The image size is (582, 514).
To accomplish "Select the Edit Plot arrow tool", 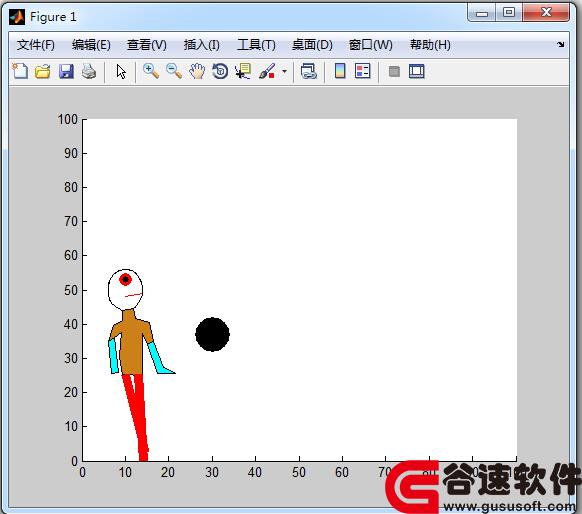I will click(121, 71).
